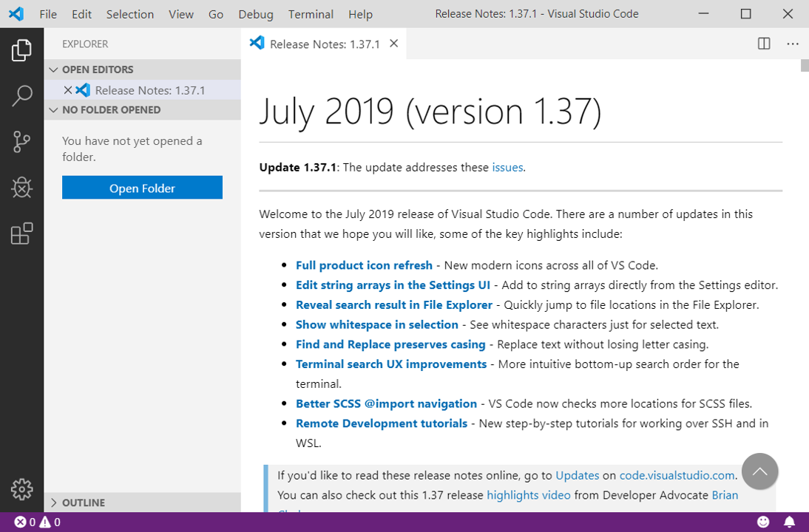Close the Release Notes editor tab
Image resolution: width=809 pixels, height=532 pixels.
tap(394, 43)
